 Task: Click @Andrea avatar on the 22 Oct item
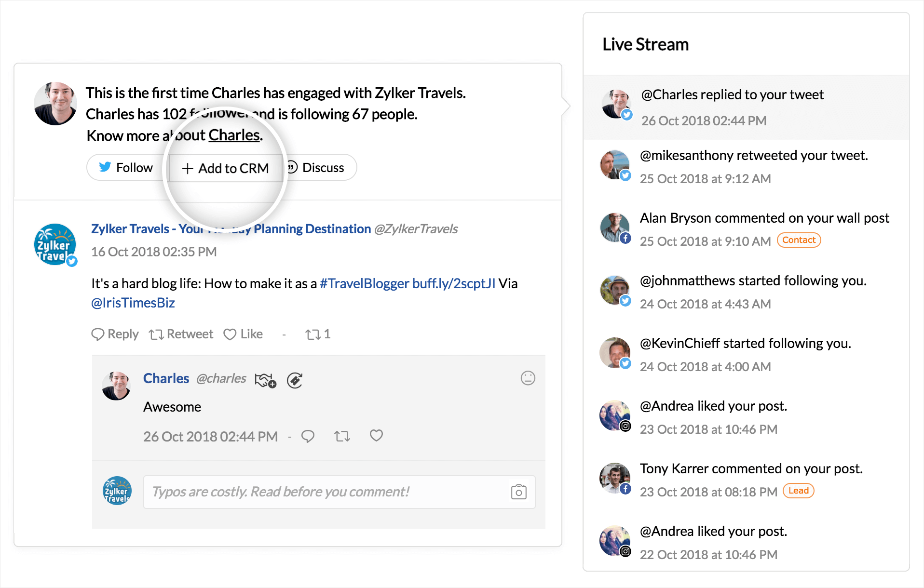(x=615, y=541)
